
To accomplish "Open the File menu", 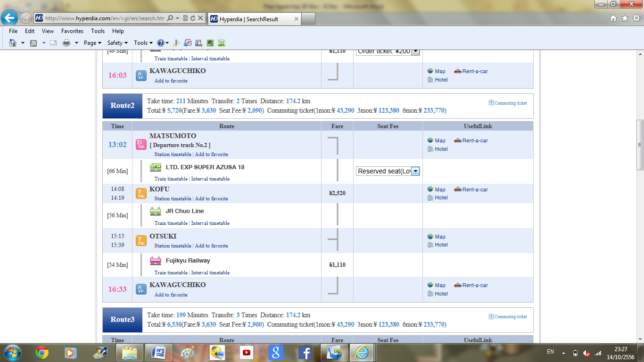I will click(13, 31).
